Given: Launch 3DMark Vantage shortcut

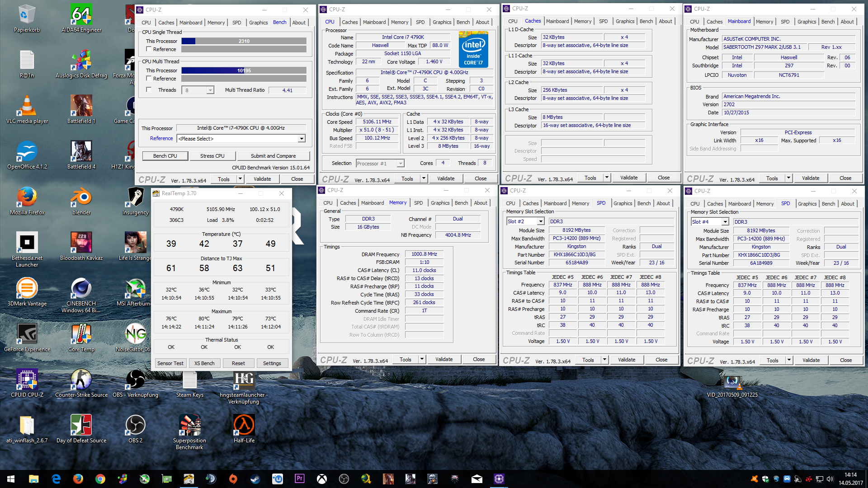Looking at the screenshot, I should point(27,292).
